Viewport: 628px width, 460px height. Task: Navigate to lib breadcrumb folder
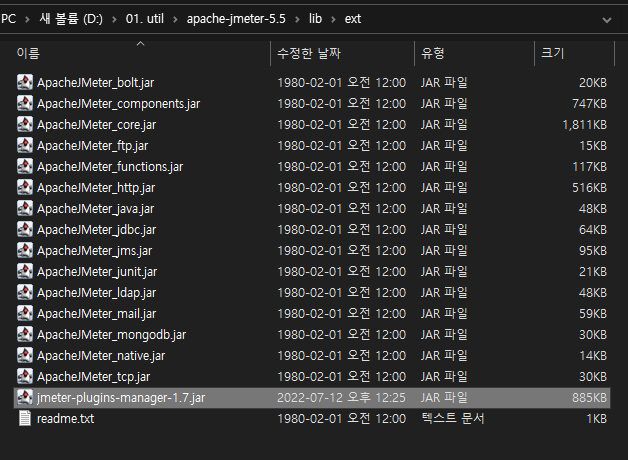click(x=315, y=18)
